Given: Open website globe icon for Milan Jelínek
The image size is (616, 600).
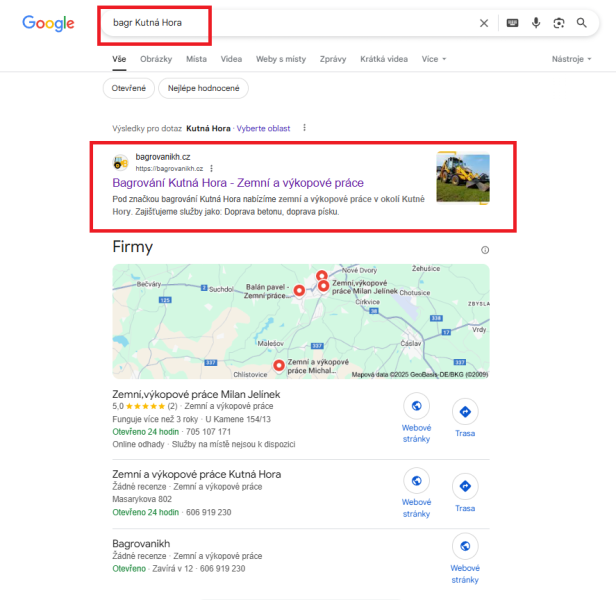Looking at the screenshot, I should coord(416,406).
